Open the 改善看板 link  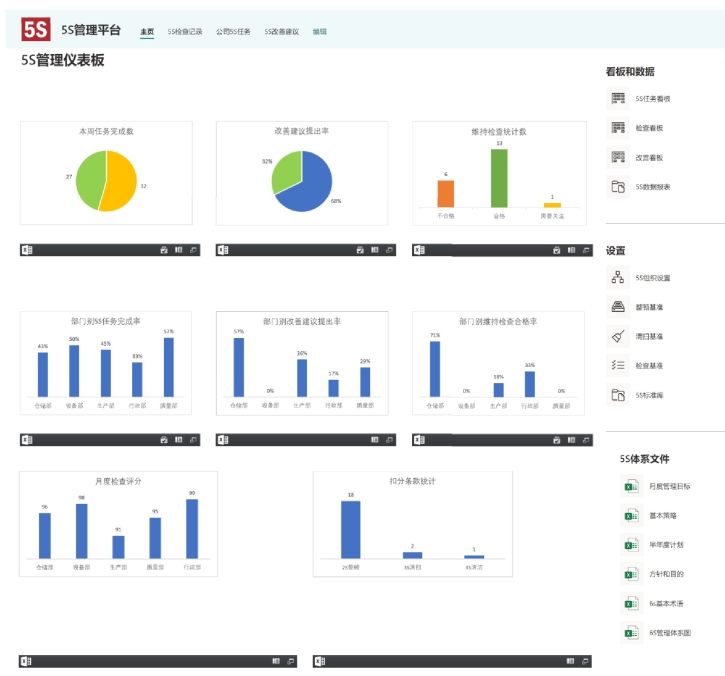coord(649,158)
